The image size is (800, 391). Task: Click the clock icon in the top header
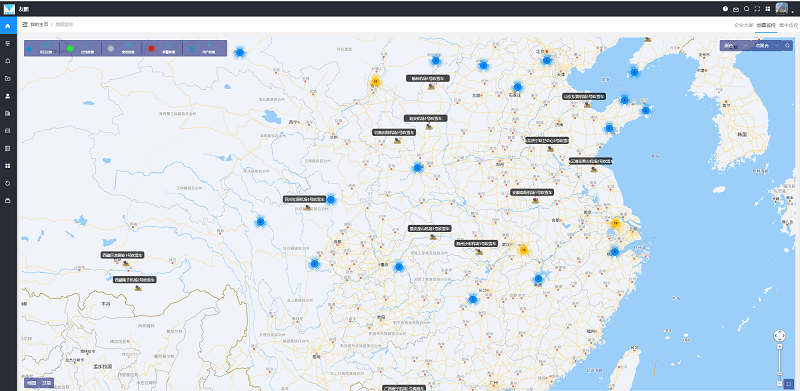pyautogui.click(x=726, y=9)
